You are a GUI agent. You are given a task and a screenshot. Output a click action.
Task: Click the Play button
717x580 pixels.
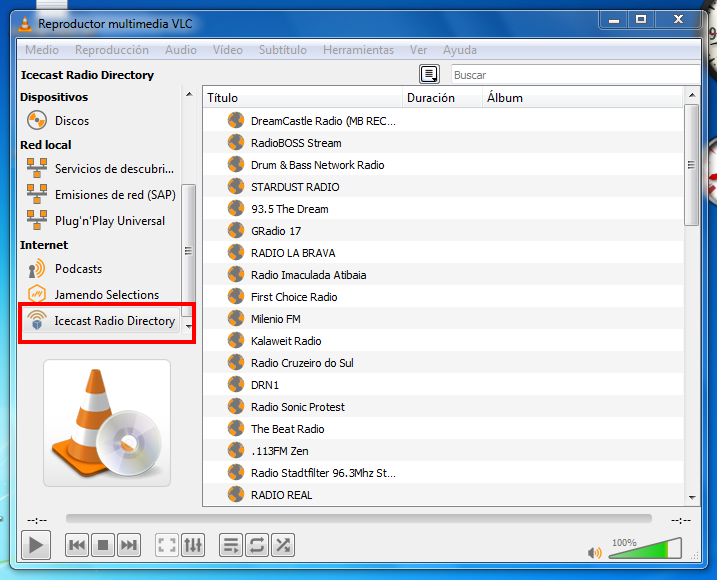pos(36,545)
